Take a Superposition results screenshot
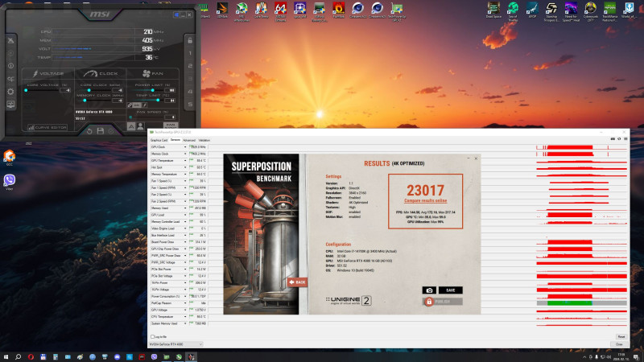644x362 pixels. tap(429, 290)
